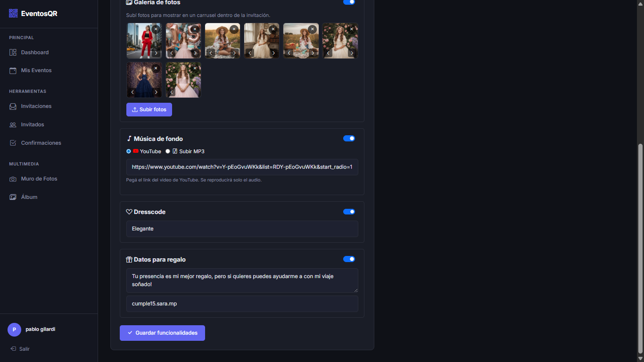Click the Invitados people icon
The width and height of the screenshot is (644, 362).
pos(13,125)
